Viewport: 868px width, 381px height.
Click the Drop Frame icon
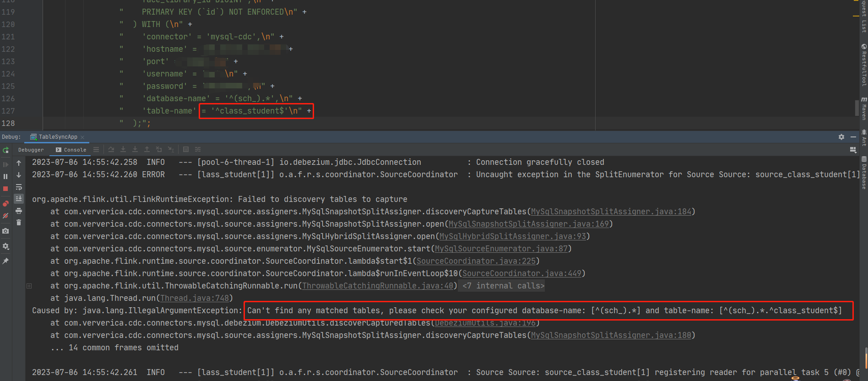pyautogui.click(x=159, y=150)
